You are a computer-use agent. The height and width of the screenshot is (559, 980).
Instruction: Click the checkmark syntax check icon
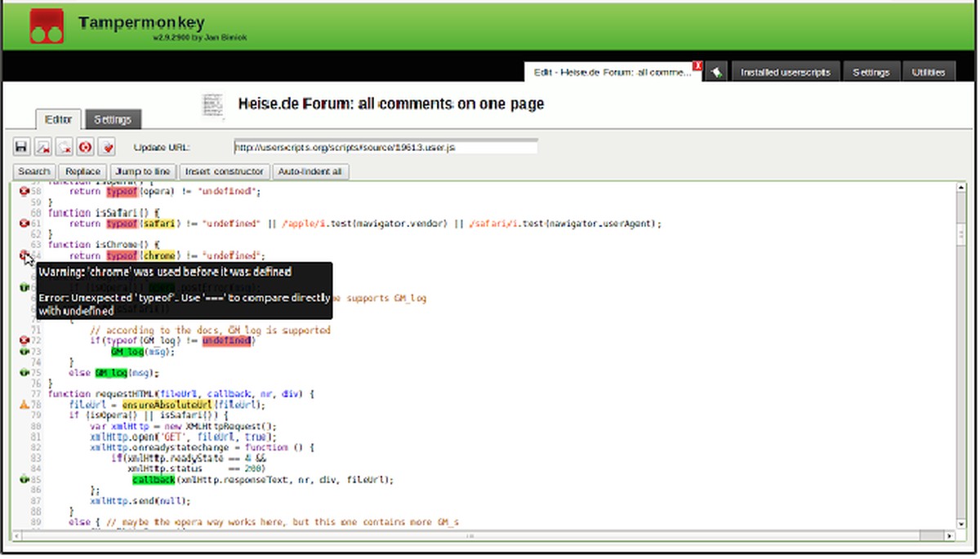click(x=106, y=147)
